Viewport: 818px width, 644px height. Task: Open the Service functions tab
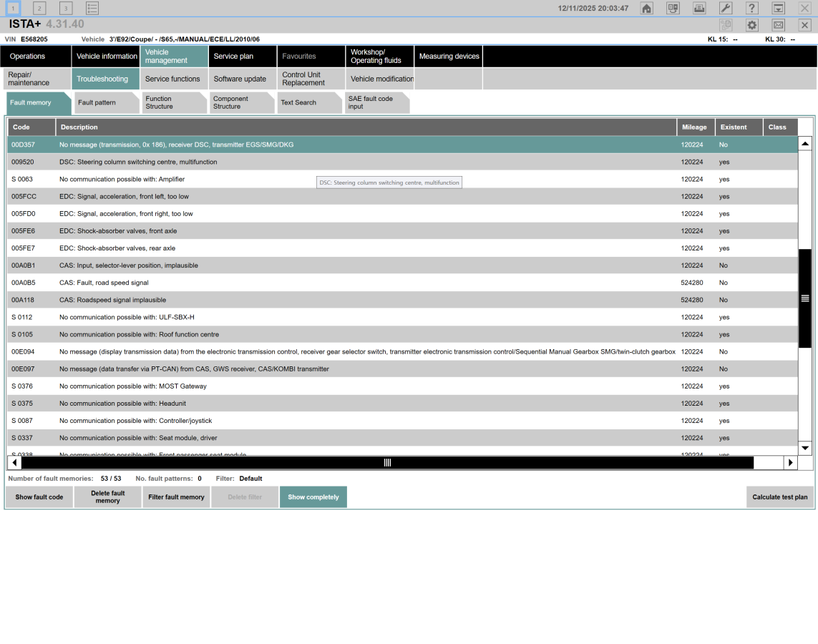coord(172,79)
